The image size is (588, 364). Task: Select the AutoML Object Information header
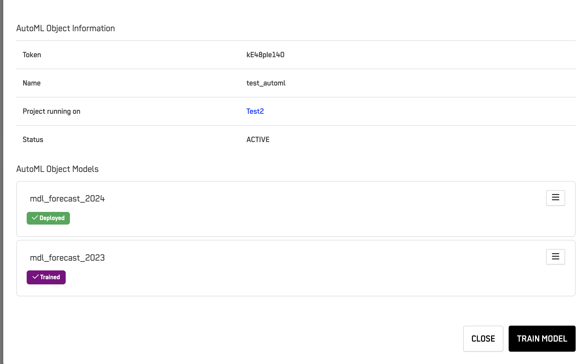(65, 28)
